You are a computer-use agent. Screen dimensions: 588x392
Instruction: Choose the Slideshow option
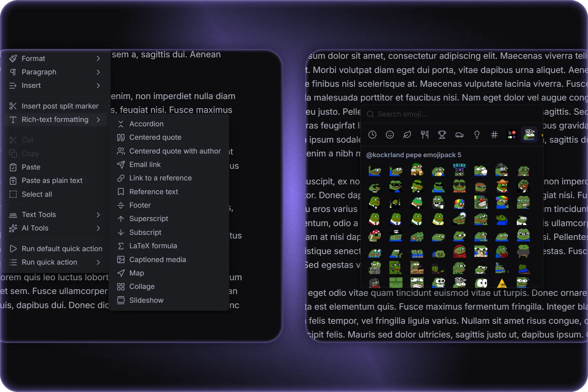tap(169, 301)
